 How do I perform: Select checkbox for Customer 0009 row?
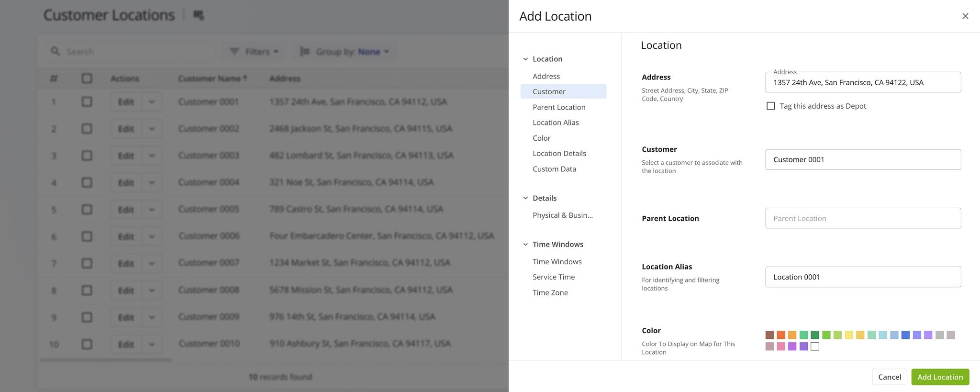[x=87, y=317]
